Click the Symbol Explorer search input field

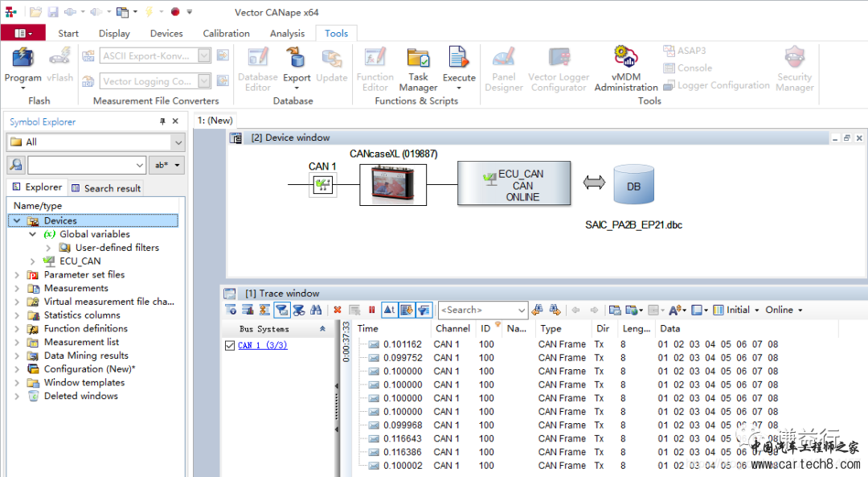pyautogui.click(x=86, y=165)
